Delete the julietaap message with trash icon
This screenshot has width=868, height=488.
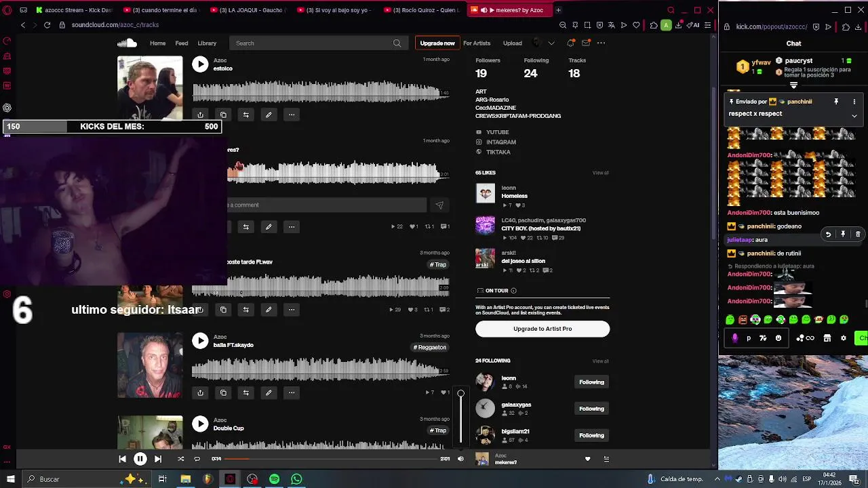[858, 235]
